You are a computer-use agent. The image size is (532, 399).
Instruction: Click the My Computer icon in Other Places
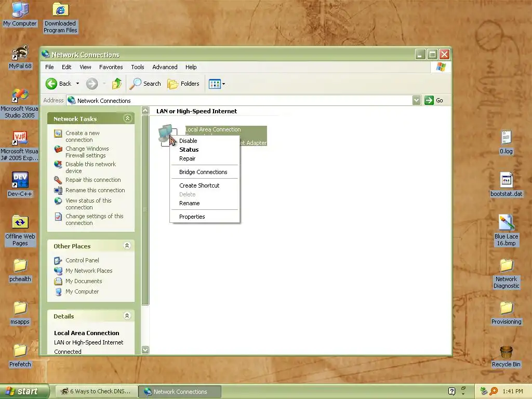coord(58,292)
